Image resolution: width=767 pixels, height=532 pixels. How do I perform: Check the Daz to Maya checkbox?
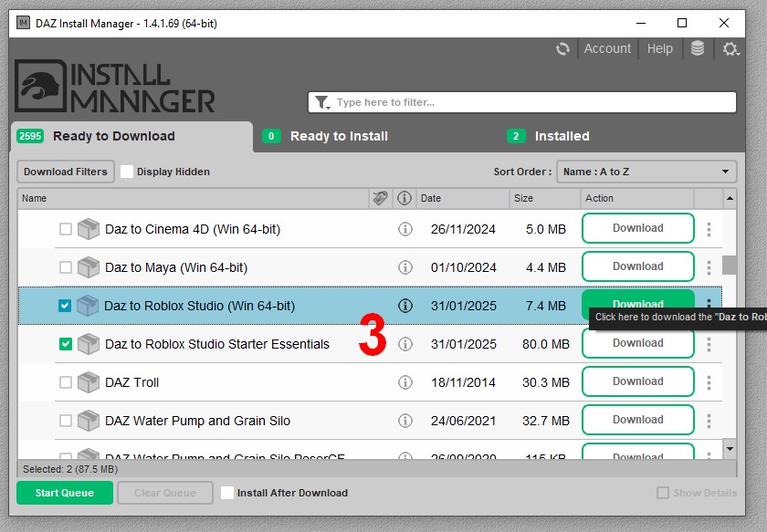pyautogui.click(x=65, y=267)
